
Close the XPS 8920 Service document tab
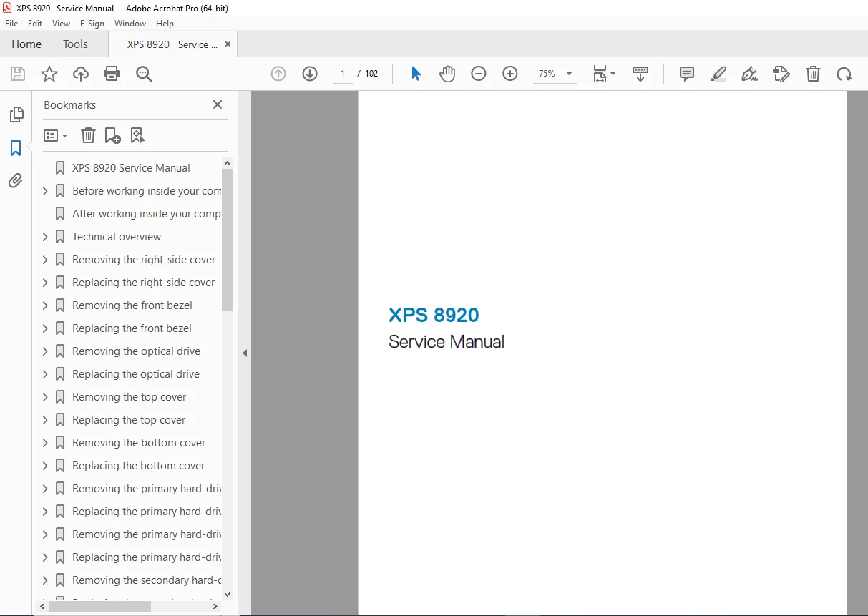coord(228,44)
